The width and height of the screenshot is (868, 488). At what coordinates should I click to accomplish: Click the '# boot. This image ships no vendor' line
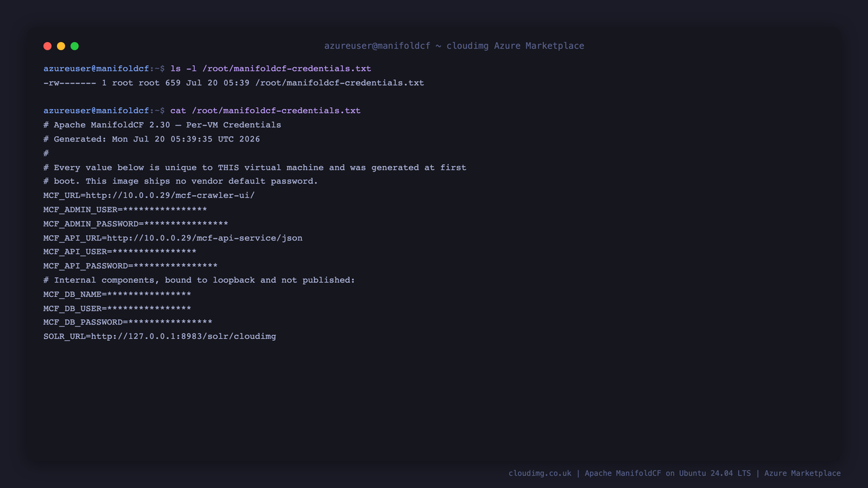click(x=181, y=181)
